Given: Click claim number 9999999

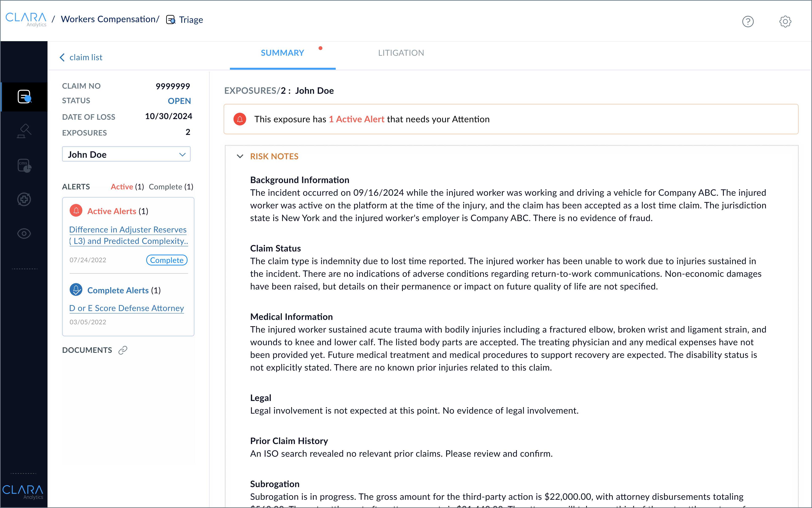Looking at the screenshot, I should (x=173, y=86).
